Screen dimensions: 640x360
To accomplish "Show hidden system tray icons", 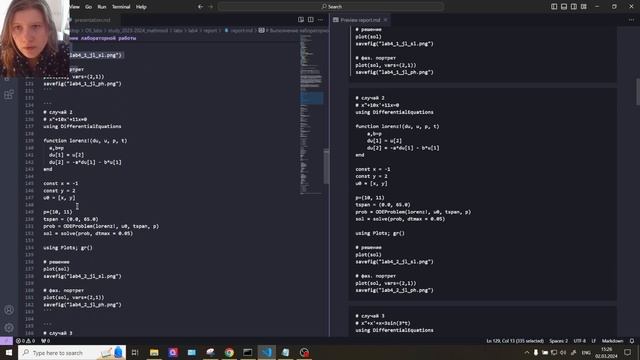I will (x=527, y=352).
